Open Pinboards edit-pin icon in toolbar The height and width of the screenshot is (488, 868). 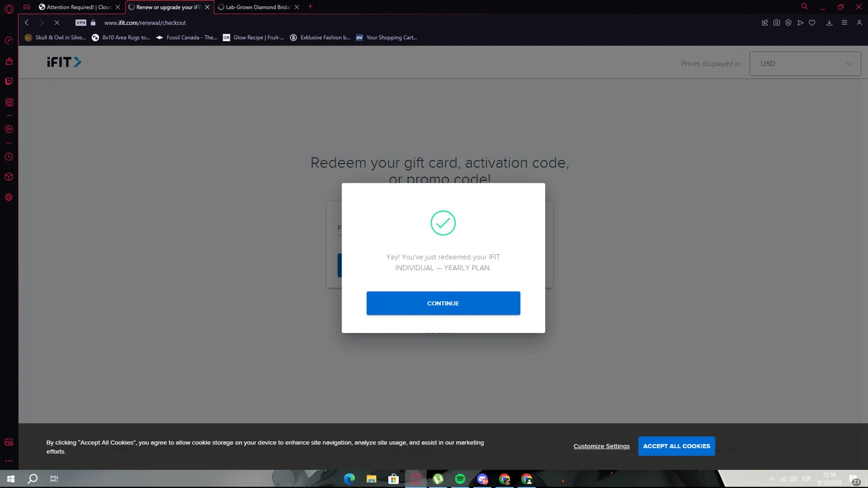pos(765,23)
